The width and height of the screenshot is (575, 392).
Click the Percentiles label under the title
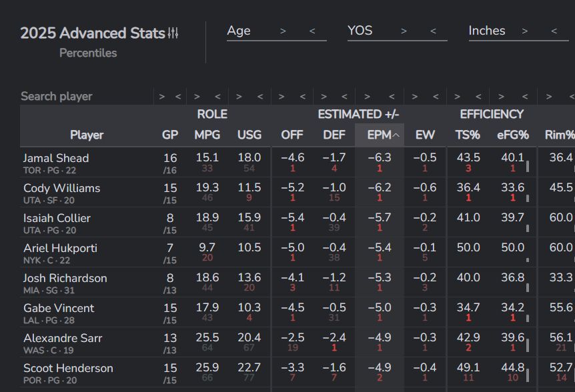click(x=88, y=53)
